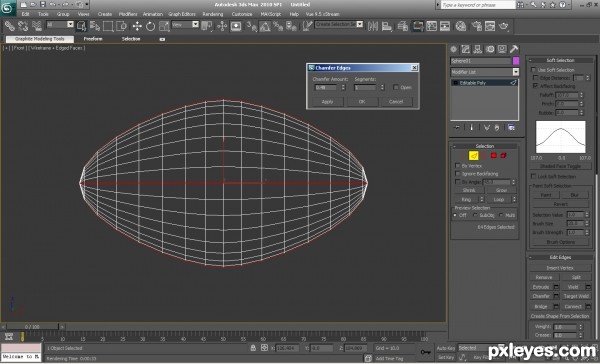
Task: Select Polygon sub-object level icon
Action: [494, 155]
